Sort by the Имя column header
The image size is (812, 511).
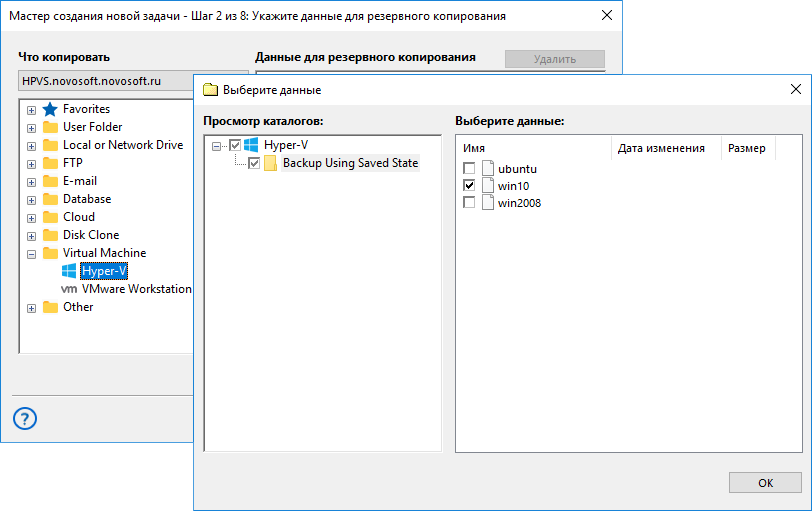pyautogui.click(x=533, y=148)
